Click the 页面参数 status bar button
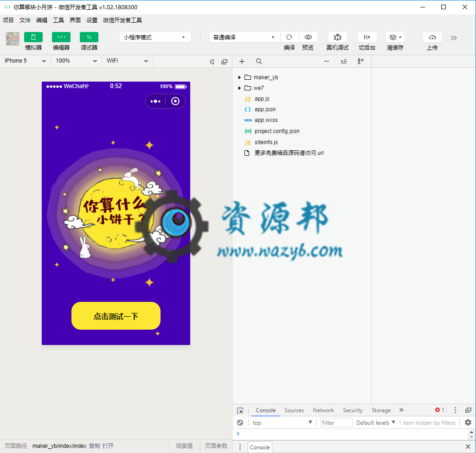Image resolution: width=476 pixels, height=453 pixels. click(x=216, y=446)
